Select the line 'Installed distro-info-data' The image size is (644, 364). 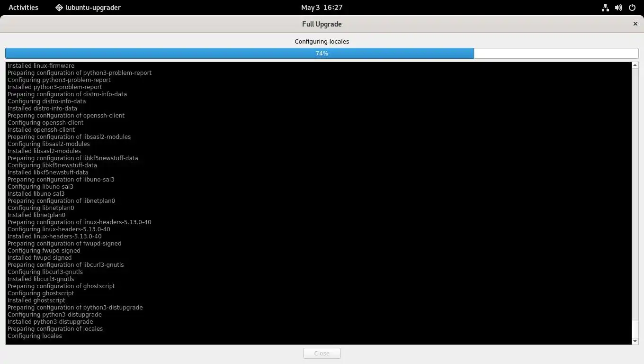(x=42, y=109)
